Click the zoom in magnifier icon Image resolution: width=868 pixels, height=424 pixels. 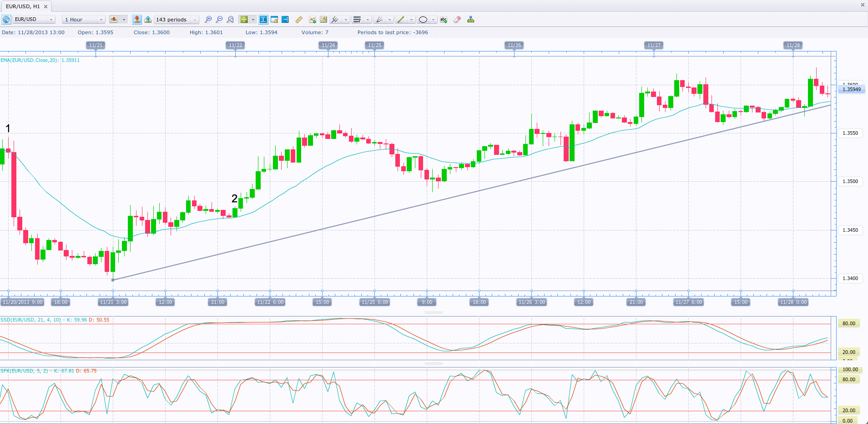point(208,20)
